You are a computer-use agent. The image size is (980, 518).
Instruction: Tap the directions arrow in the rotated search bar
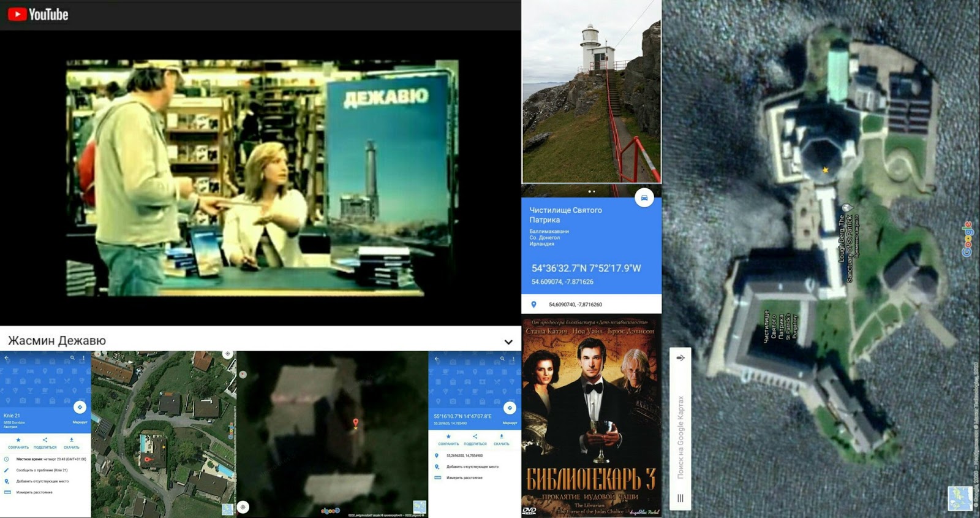[x=680, y=357]
